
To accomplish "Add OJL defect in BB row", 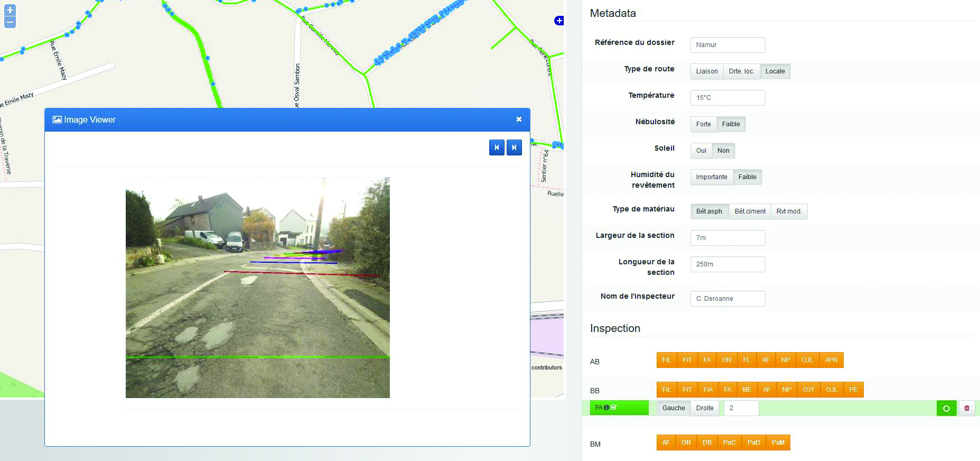I will 832,390.
